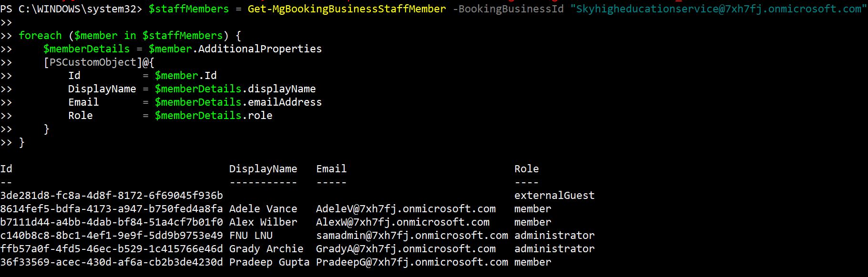Viewport: 868px width, 277px height.
Task: Click the Pradeep Gupta staff ID
Action: (111, 262)
